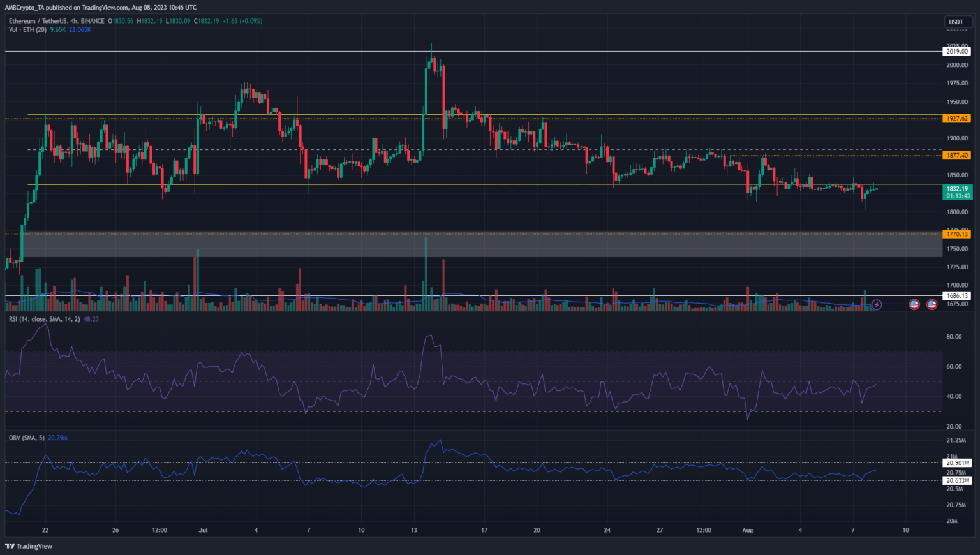Image resolution: width=980 pixels, height=555 pixels.
Task: Click the 2019.00 white price label
Action: click(956, 51)
